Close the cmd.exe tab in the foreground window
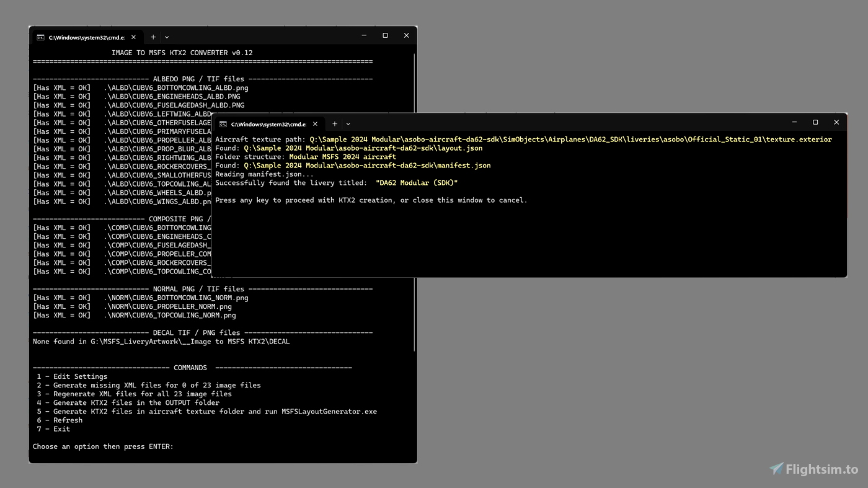This screenshot has width=868, height=488. point(315,124)
